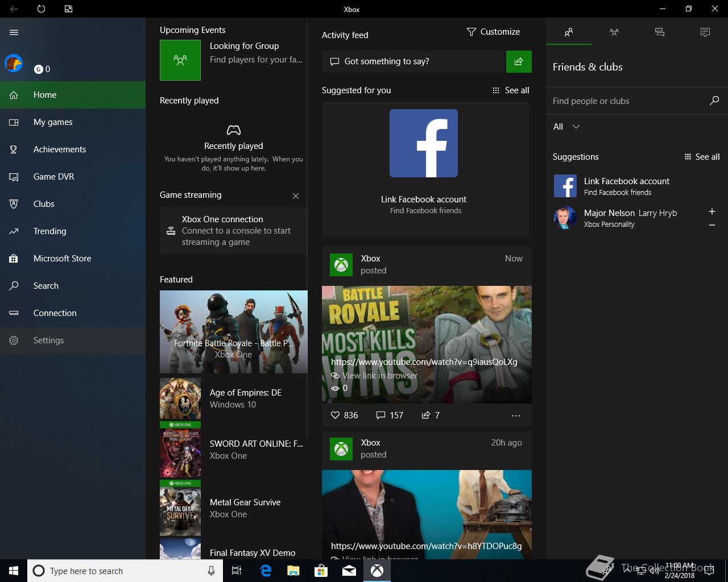Remove Major Nelson suggestion with minus icon
This screenshot has height=582, width=728.
pyautogui.click(x=712, y=225)
